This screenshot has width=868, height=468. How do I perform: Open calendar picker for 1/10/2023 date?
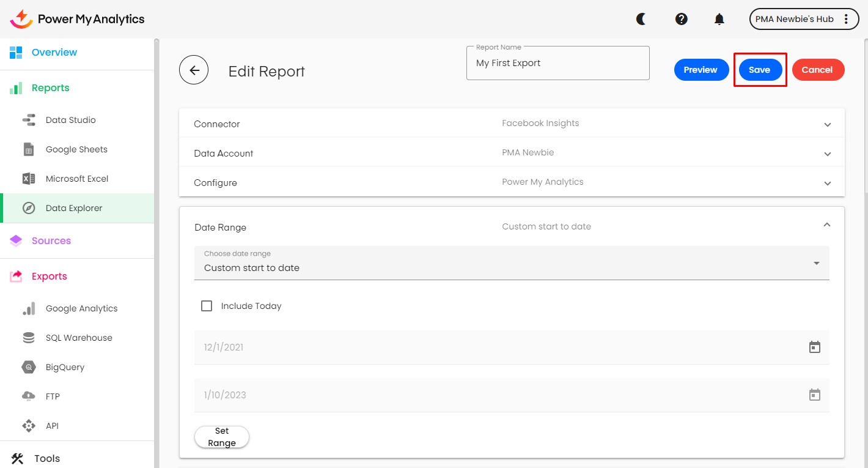pyautogui.click(x=814, y=395)
